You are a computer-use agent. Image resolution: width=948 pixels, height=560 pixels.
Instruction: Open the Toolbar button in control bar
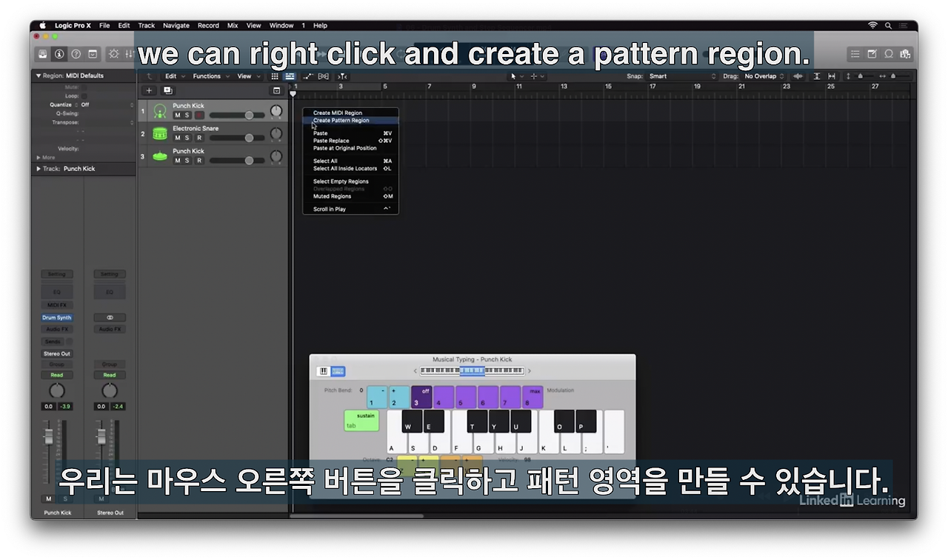(93, 54)
